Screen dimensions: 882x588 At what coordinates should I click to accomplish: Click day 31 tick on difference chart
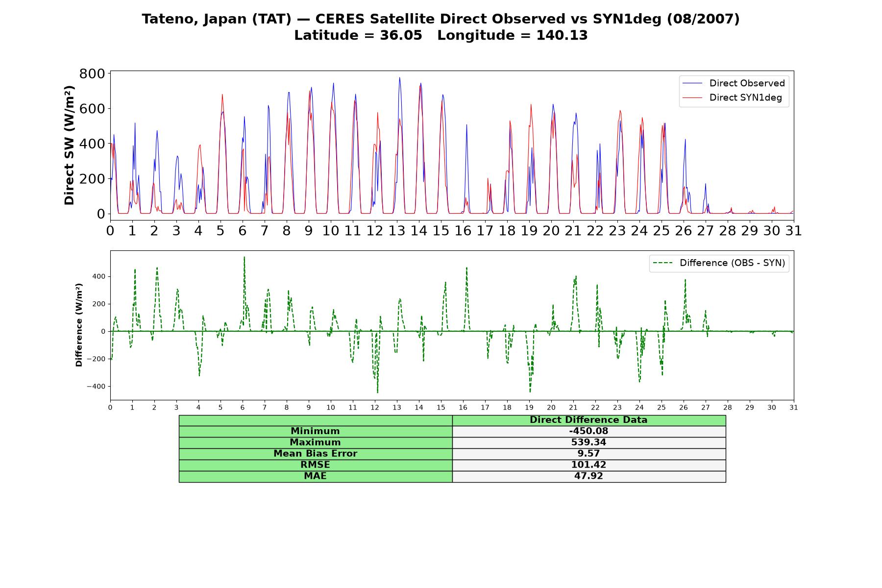pyautogui.click(x=793, y=408)
